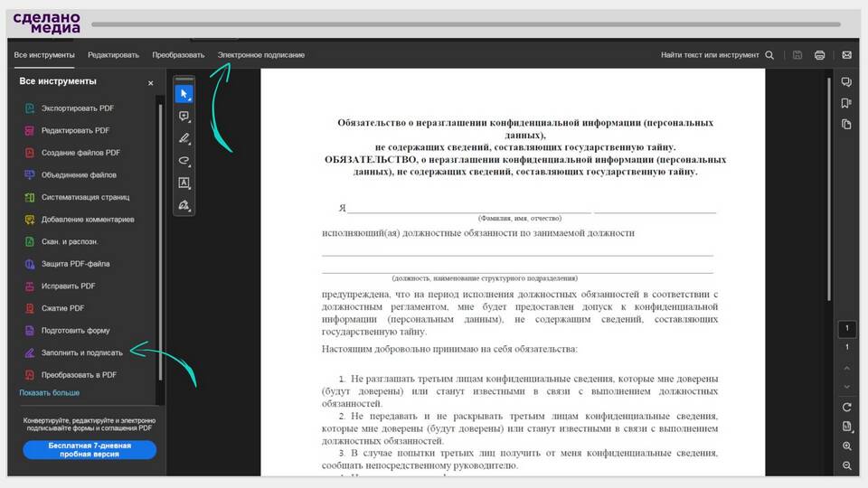Open the sign with pen tool

pos(184,205)
